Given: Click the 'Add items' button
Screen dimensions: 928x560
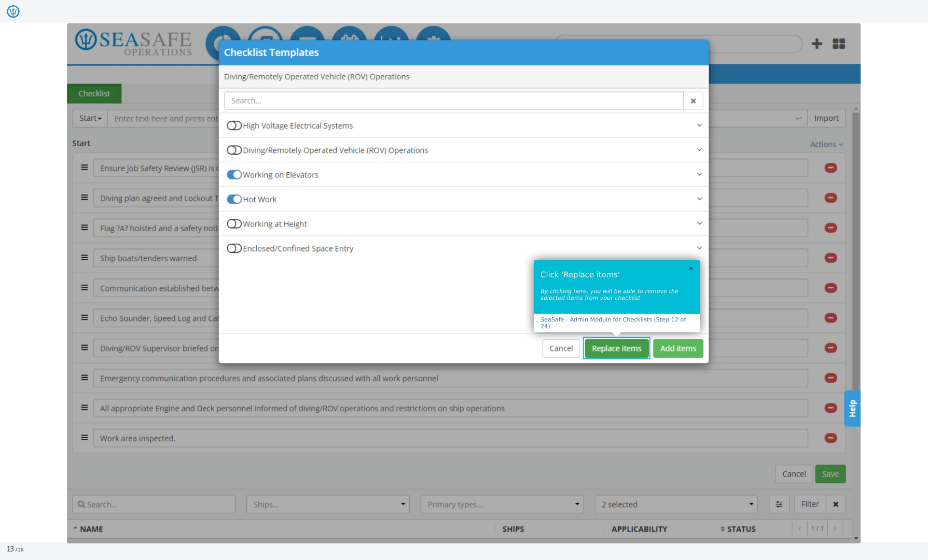Looking at the screenshot, I should (678, 348).
